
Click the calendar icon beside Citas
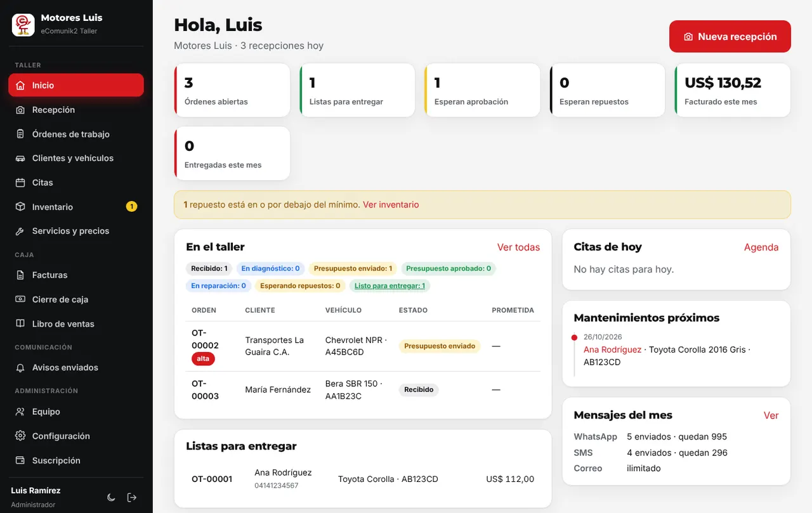(x=20, y=183)
